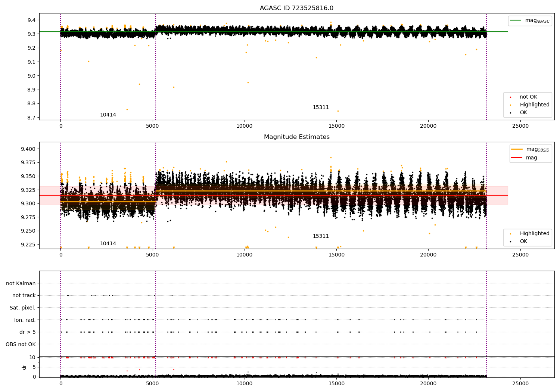Click the '8.9' y-tick in top panel
560x392 pixels.
coord(31,90)
